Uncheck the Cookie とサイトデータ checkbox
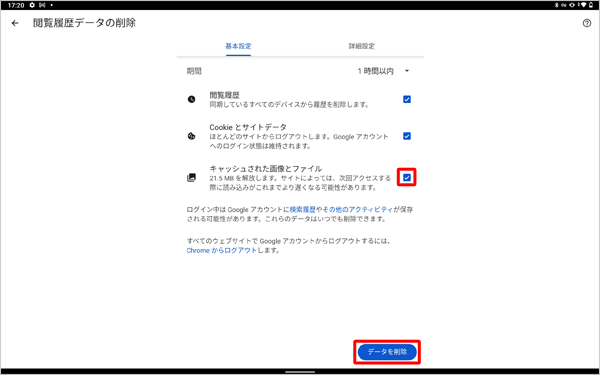Image resolution: width=600 pixels, height=375 pixels. tap(407, 136)
